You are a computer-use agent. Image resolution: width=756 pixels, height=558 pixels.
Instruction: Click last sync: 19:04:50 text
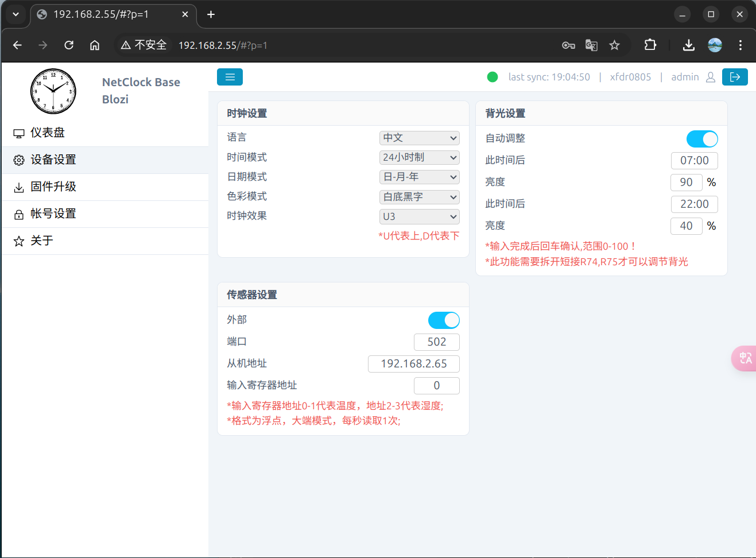[x=549, y=77]
